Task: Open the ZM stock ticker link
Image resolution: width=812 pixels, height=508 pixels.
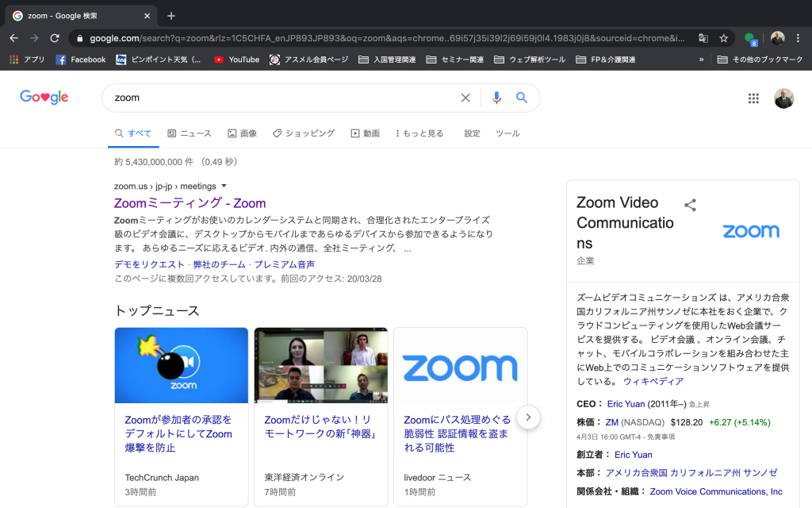Action: (611, 422)
